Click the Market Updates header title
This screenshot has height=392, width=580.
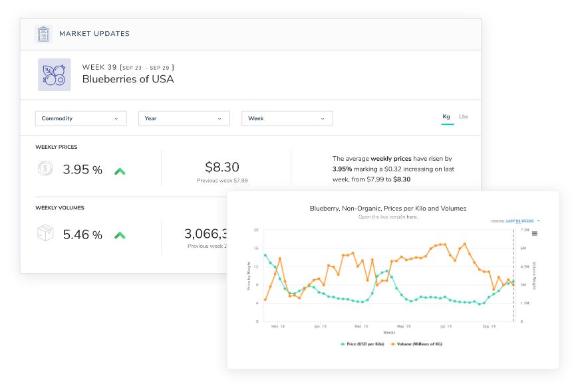(94, 34)
